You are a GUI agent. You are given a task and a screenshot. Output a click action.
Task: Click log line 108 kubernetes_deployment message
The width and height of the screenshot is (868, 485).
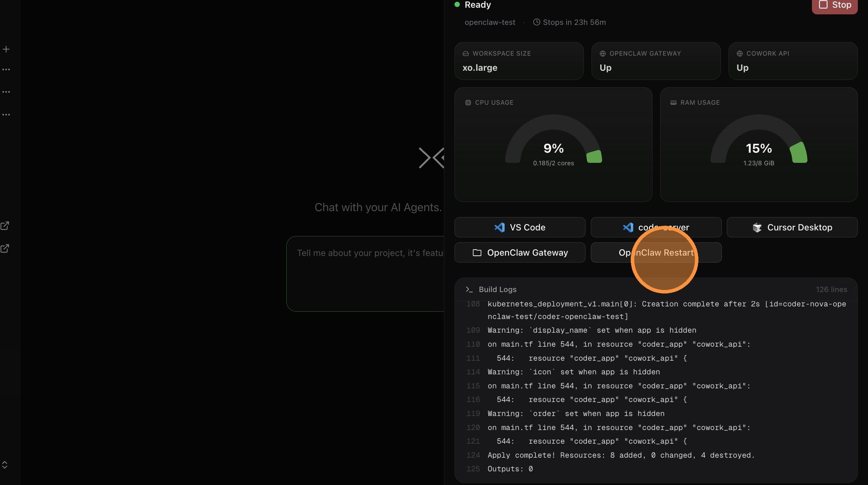(x=667, y=310)
